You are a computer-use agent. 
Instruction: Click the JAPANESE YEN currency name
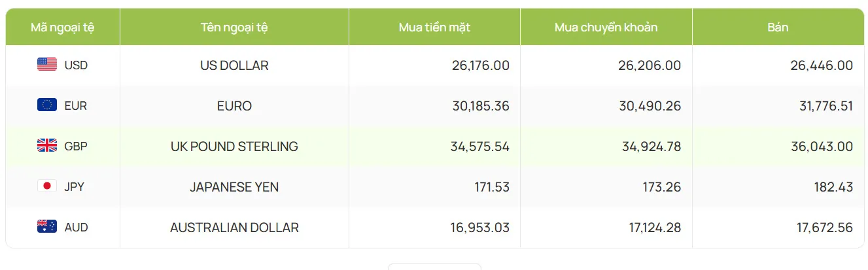234,187
